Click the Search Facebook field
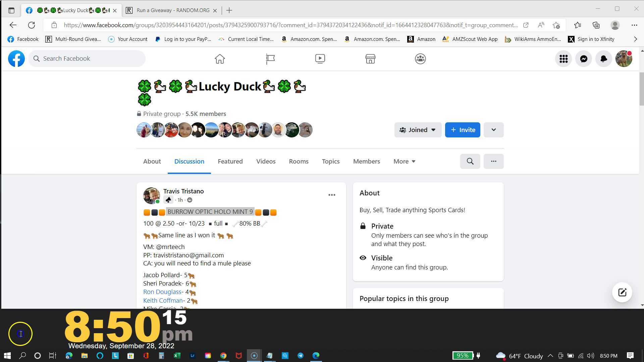 click(87, 59)
